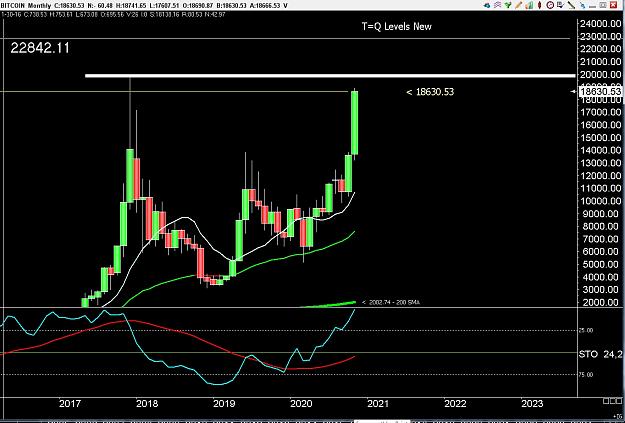Click the 23000.00 price axis label

point(601,36)
